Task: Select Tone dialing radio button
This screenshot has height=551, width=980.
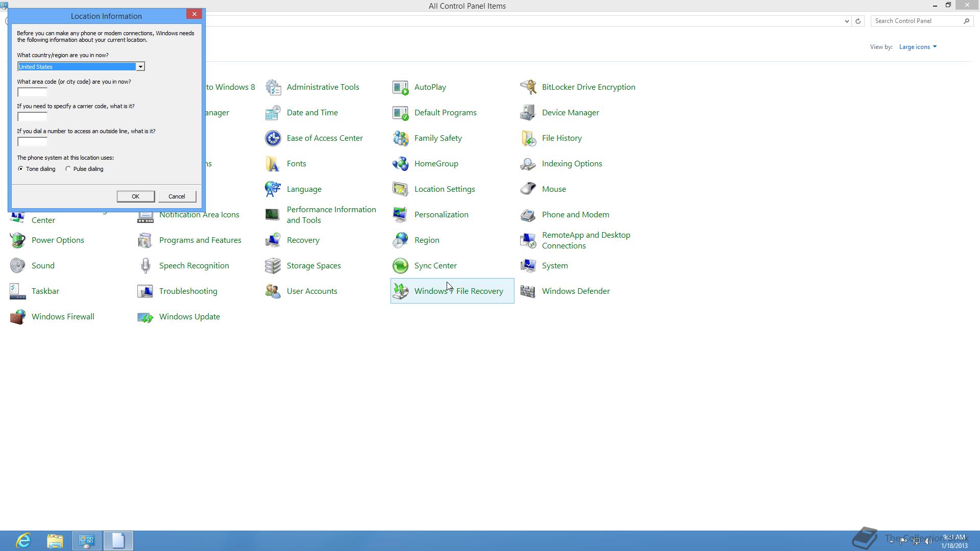Action: pyautogui.click(x=20, y=169)
